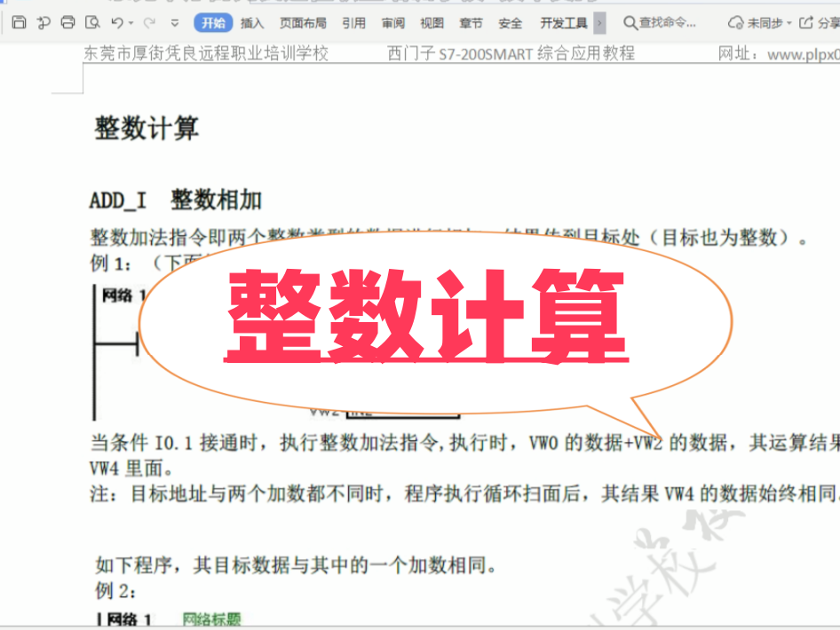The height and width of the screenshot is (630, 840).
Task: Select the 视图 tab
Action: (x=432, y=23)
